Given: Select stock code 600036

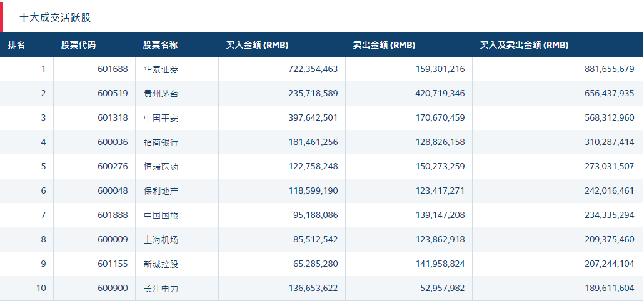Looking at the screenshot, I should tap(113, 142).
